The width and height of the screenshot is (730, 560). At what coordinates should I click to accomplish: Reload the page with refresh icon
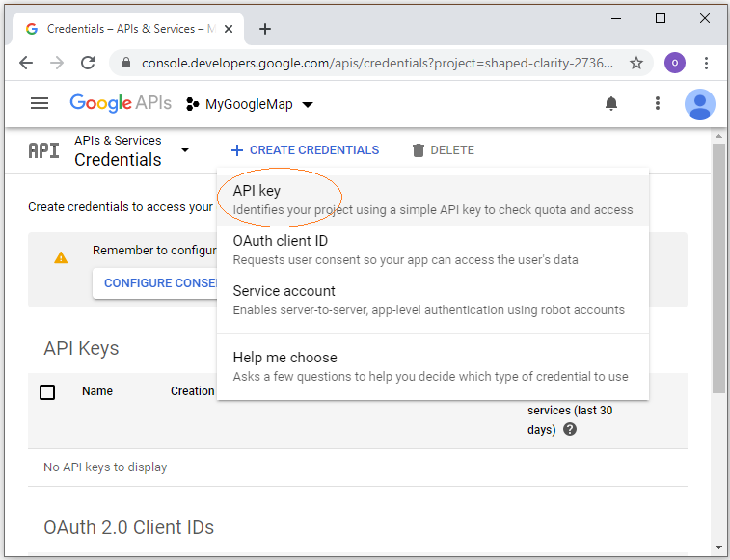click(x=88, y=63)
